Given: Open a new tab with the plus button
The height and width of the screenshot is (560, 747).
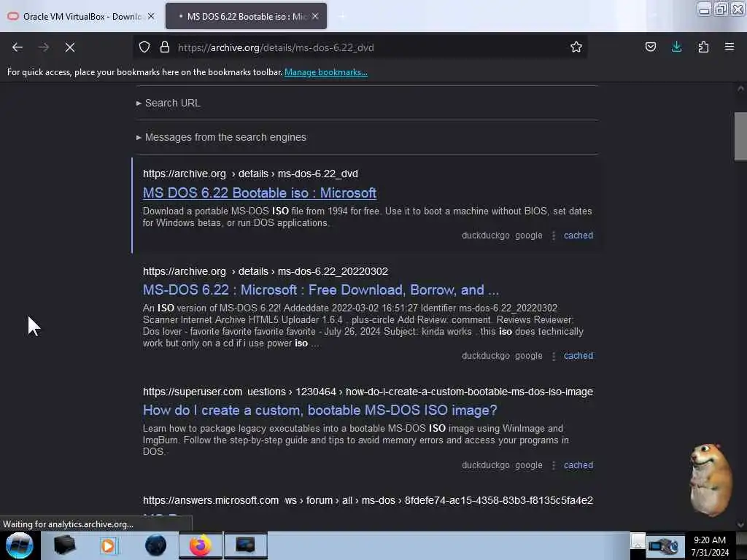Looking at the screenshot, I should pos(341,16).
